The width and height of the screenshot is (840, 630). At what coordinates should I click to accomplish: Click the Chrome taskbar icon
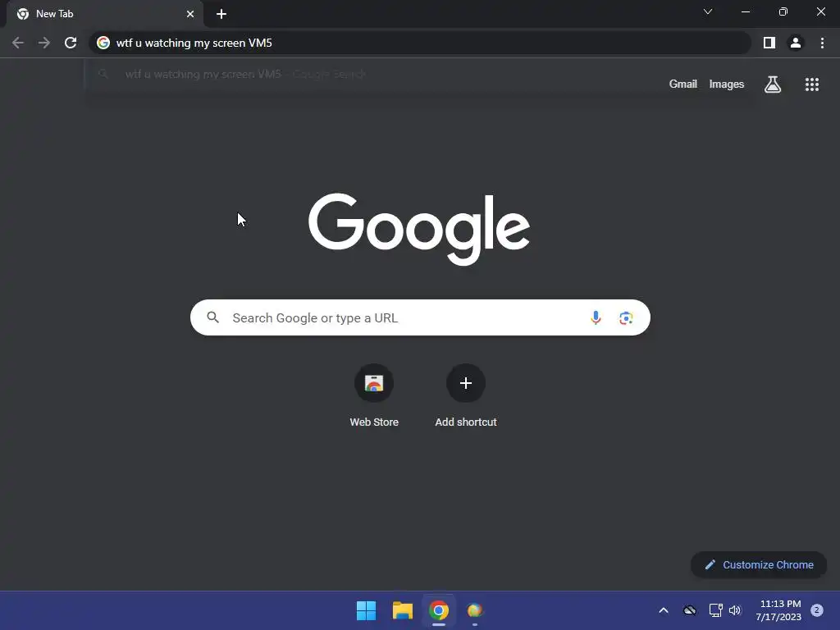point(438,610)
